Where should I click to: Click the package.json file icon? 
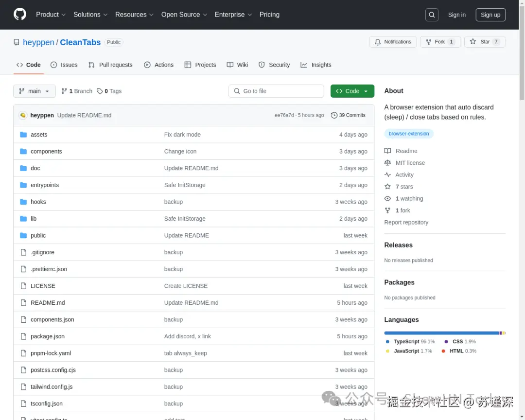tap(23, 336)
